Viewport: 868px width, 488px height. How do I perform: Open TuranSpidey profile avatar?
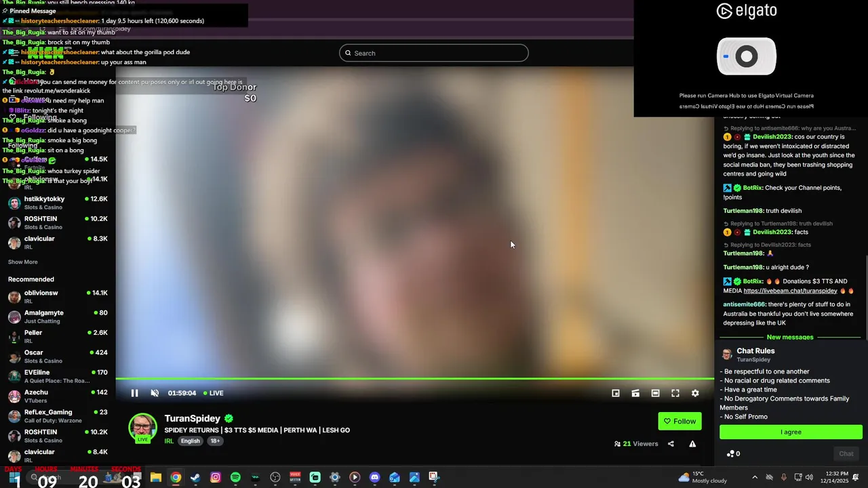[142, 427]
